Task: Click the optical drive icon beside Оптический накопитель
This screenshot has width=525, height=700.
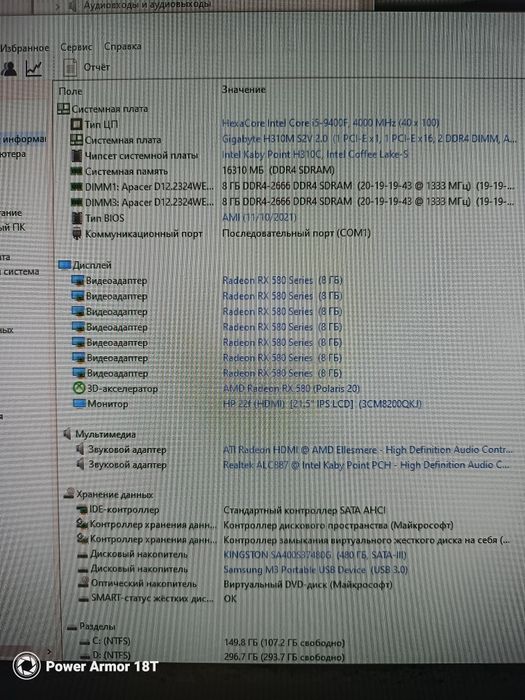Action: click(x=83, y=583)
